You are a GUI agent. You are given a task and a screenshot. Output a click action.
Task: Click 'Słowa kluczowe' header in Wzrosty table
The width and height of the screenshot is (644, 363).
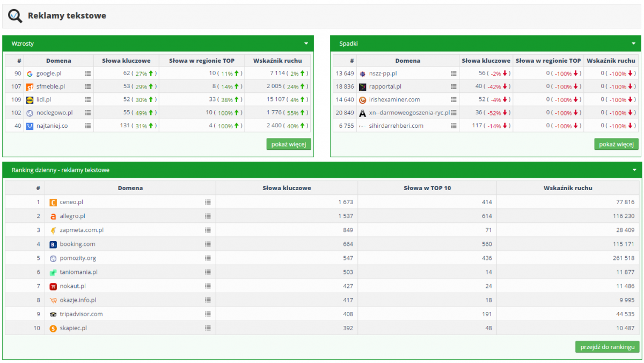point(126,61)
